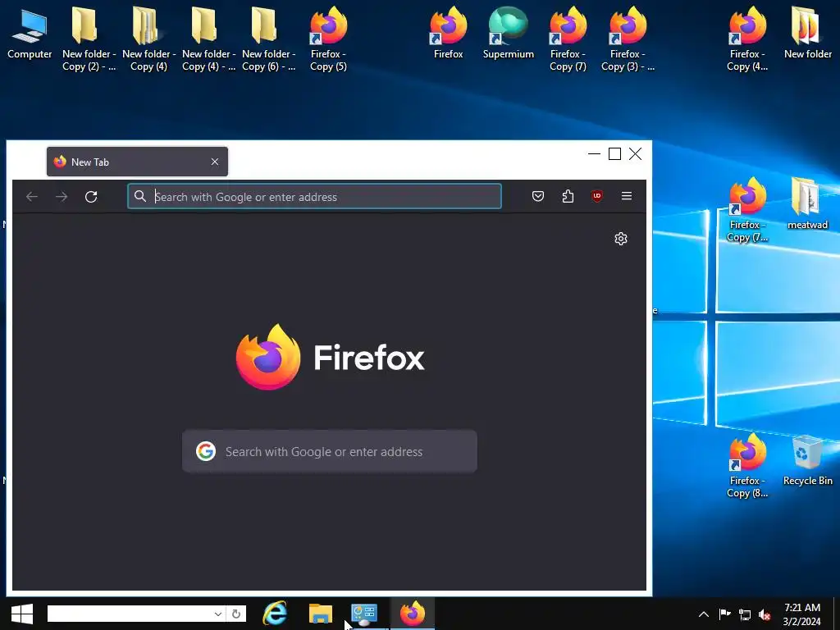Open the Pocket save icon in toolbar
This screenshot has width=840, height=630.
tap(538, 196)
